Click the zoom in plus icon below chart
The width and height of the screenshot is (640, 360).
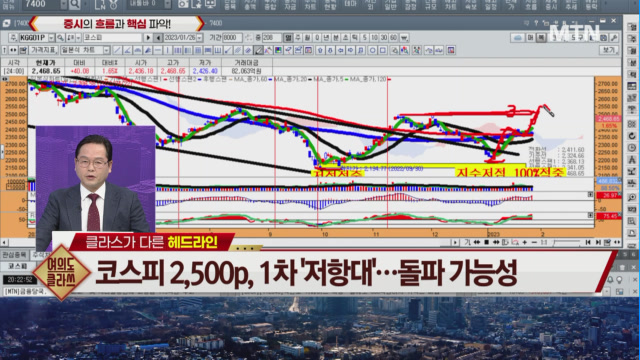(x=524, y=242)
